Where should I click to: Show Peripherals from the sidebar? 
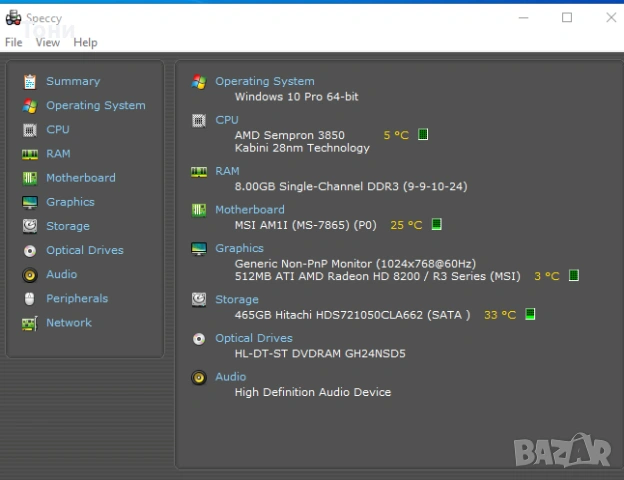[77, 299]
